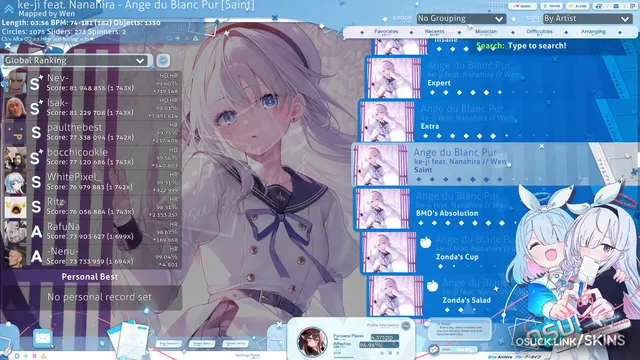
Task: Open the No Grouping dropdown
Action: point(461,18)
